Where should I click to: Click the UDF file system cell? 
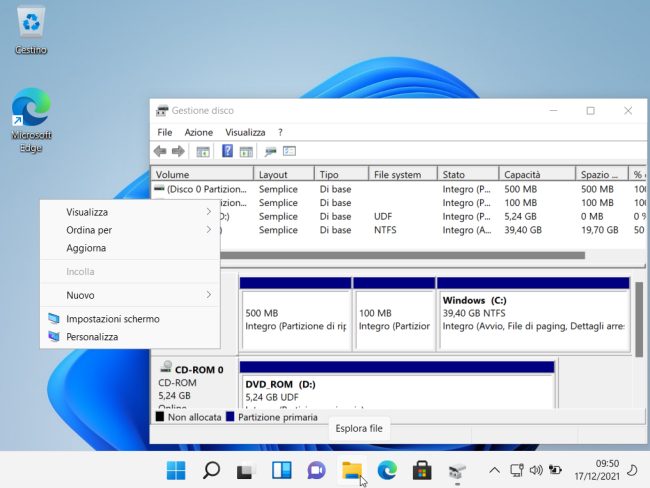coord(383,216)
